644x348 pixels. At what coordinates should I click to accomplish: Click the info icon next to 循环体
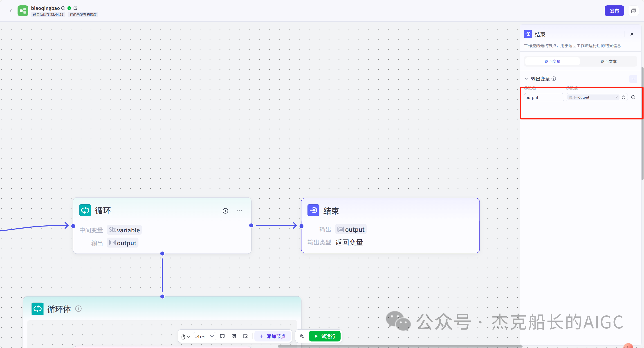pos(78,309)
